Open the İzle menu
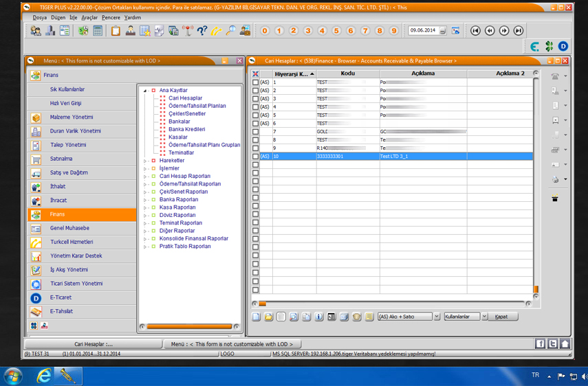Screen dimensions: 588x386 pyautogui.click(x=74, y=18)
